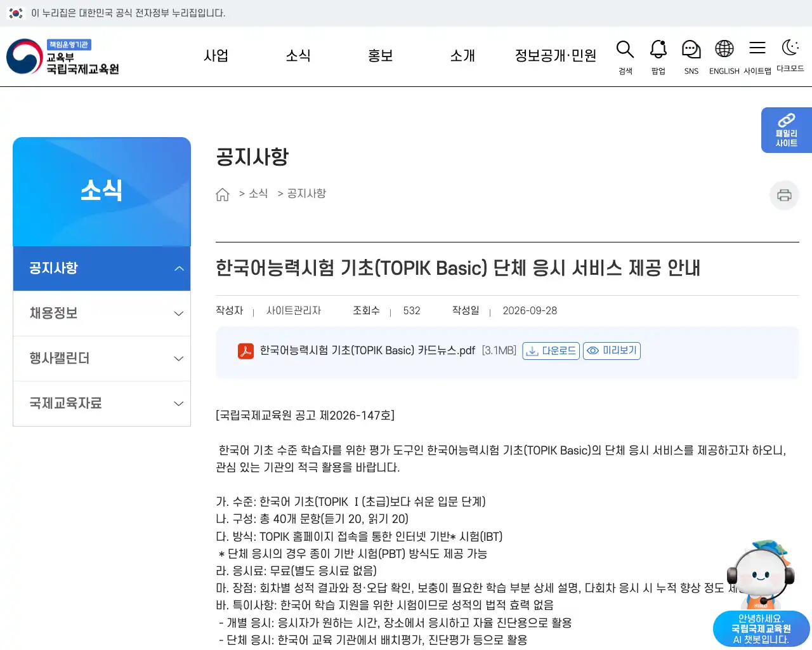Image resolution: width=812 pixels, height=650 pixels.
Task: Click the 국립국제교육원 logo
Action: point(63,56)
